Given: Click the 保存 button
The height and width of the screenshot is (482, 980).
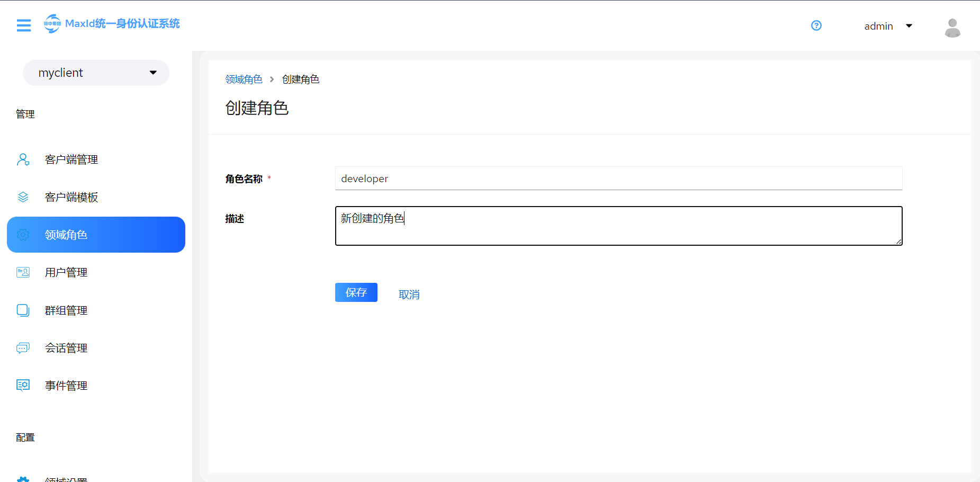Looking at the screenshot, I should [x=356, y=292].
